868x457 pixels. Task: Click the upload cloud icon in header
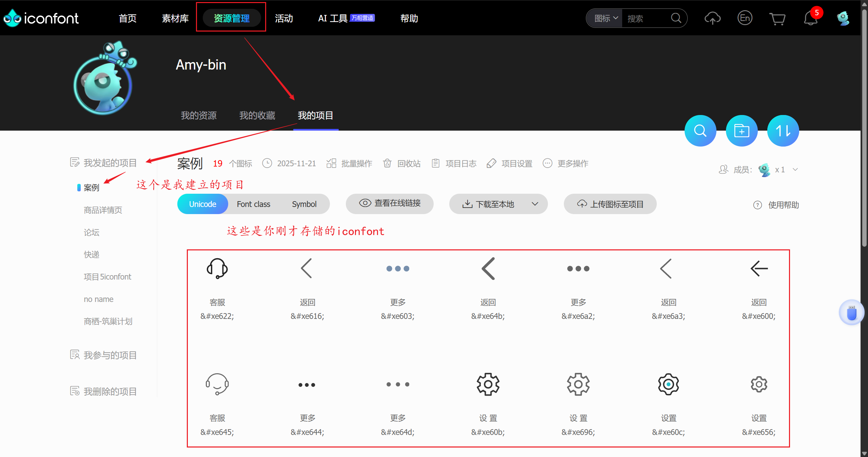pos(712,18)
